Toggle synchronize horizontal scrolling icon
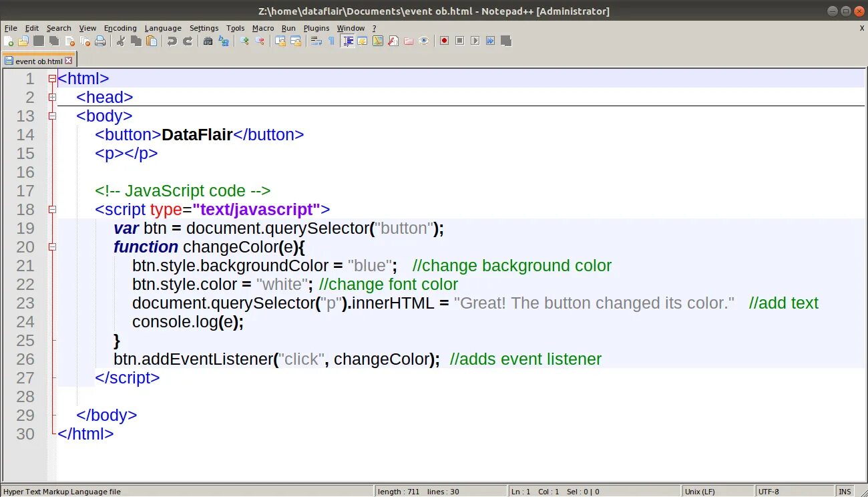Screen dimensions: 868x497 296,41
